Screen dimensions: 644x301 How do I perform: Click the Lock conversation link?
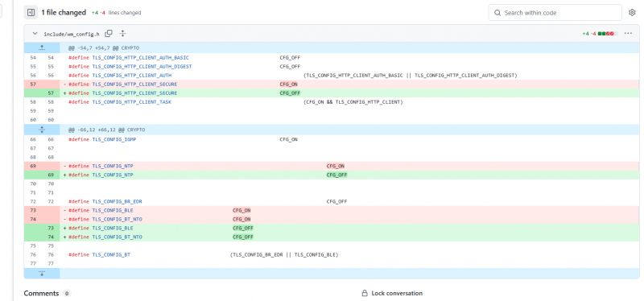click(x=397, y=293)
